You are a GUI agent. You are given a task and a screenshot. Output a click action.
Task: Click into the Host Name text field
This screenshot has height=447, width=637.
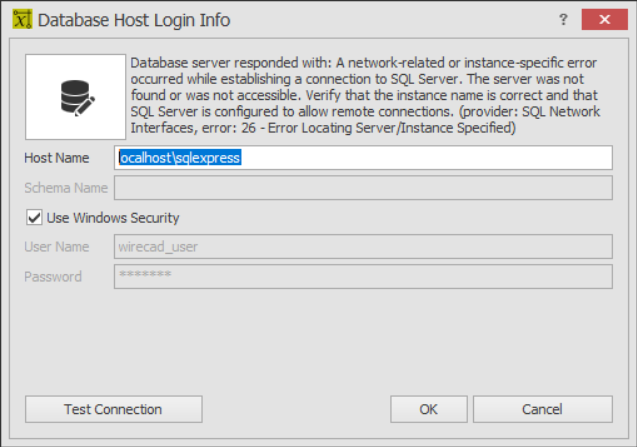(x=363, y=158)
